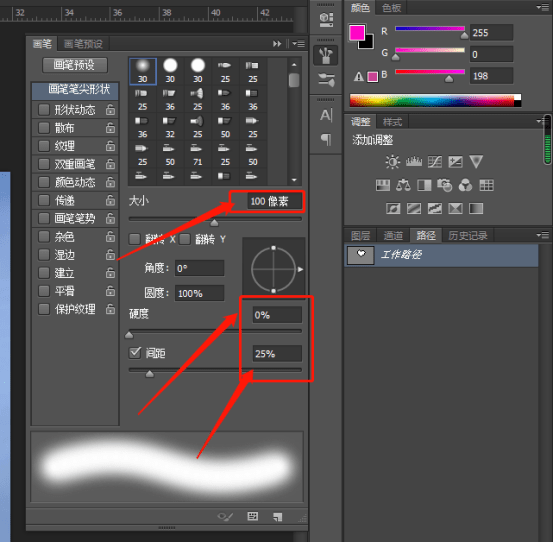Open the brush panel flyout menu
The width and height of the screenshot is (554, 542).
pyautogui.click(x=299, y=44)
